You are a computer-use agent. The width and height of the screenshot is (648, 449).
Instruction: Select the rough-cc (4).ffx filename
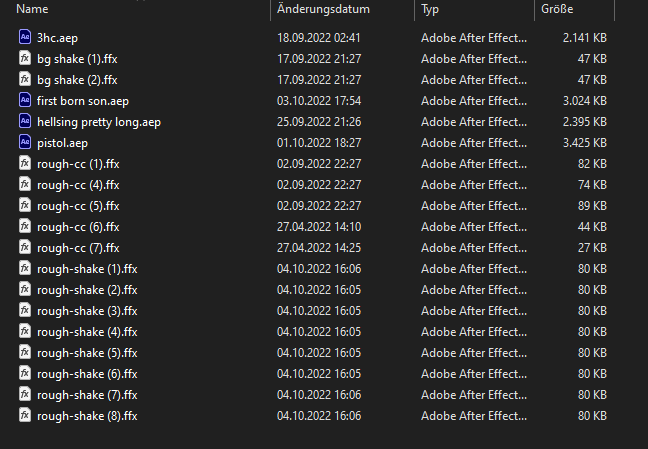[x=78, y=184]
